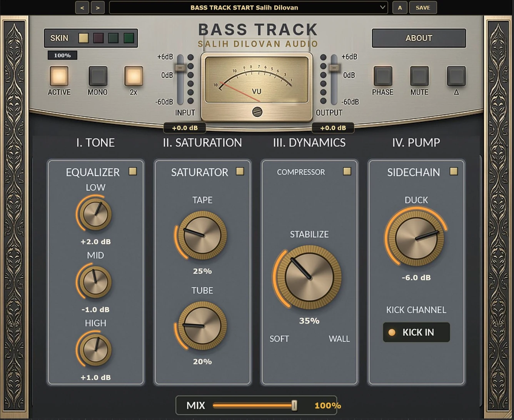Open the ABOUT panel
Viewport: 514px width, 420px height.
pos(419,38)
